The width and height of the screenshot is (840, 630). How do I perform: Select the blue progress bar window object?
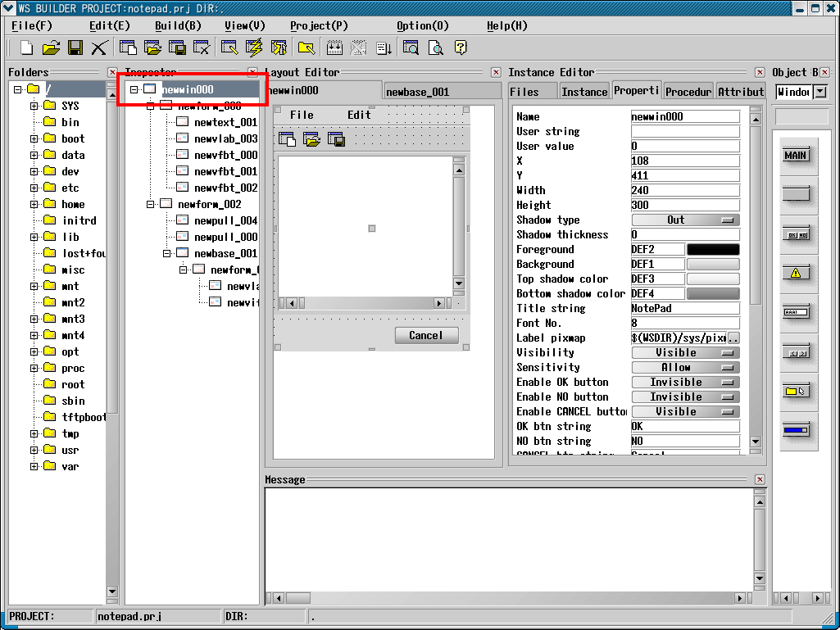coord(795,430)
